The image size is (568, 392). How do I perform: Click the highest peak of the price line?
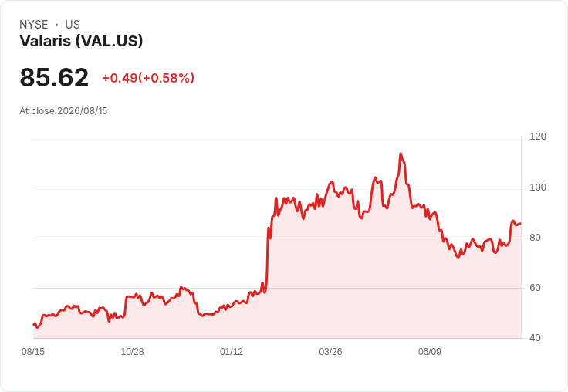tap(401, 154)
